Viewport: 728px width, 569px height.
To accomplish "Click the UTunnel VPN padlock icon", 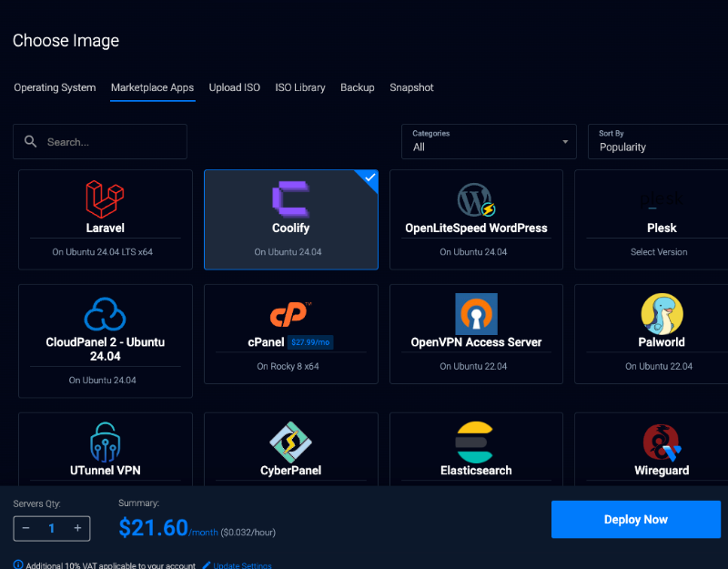I will 105,442.
